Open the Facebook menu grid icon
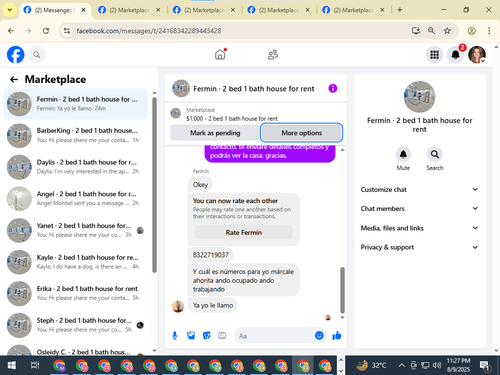 click(x=434, y=55)
